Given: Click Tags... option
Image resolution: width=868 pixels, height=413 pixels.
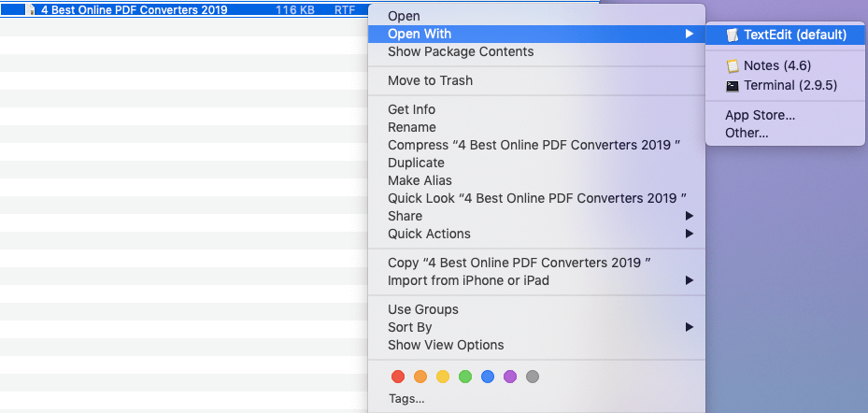Looking at the screenshot, I should click(406, 399).
